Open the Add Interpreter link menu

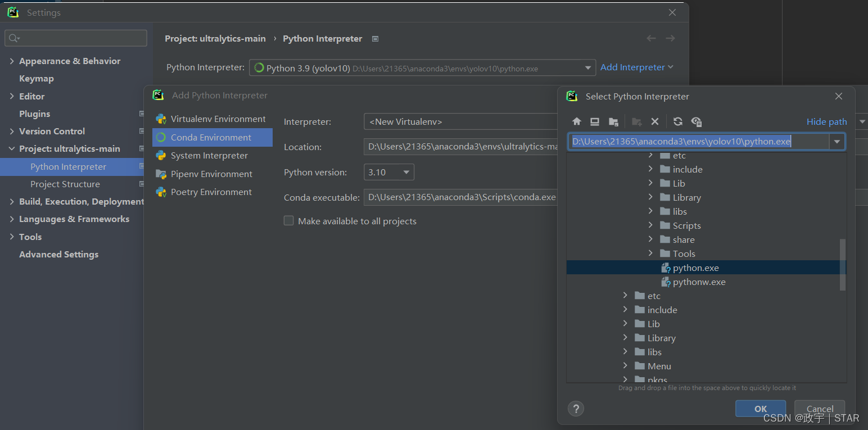click(636, 67)
